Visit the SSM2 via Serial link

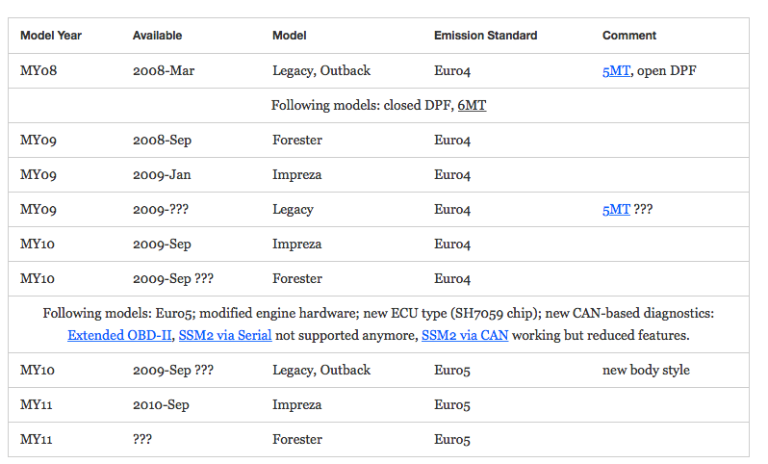tap(225, 335)
